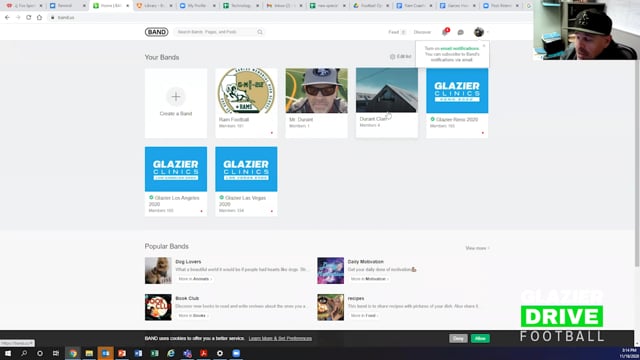Click the recipes thumbnail image
This screenshot has width=640, height=360.
[331, 307]
